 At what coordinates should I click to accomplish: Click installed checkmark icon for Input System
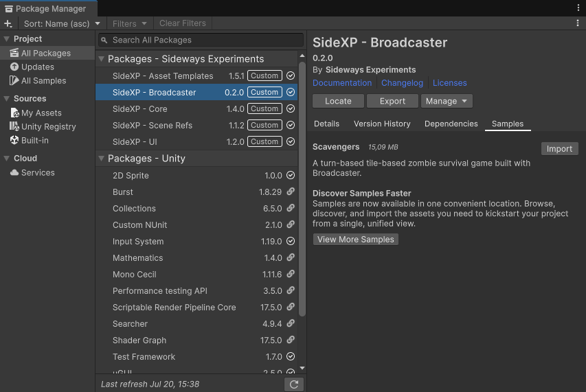[291, 241]
